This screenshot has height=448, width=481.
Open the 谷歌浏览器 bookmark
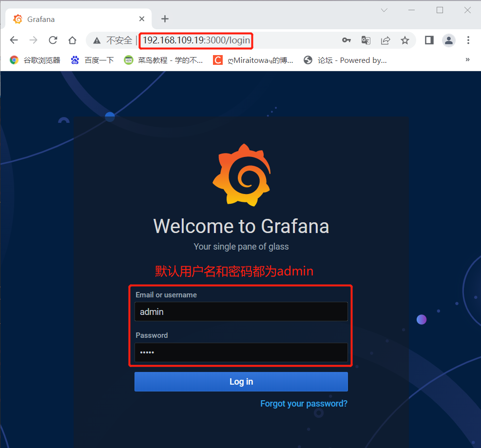pos(35,60)
